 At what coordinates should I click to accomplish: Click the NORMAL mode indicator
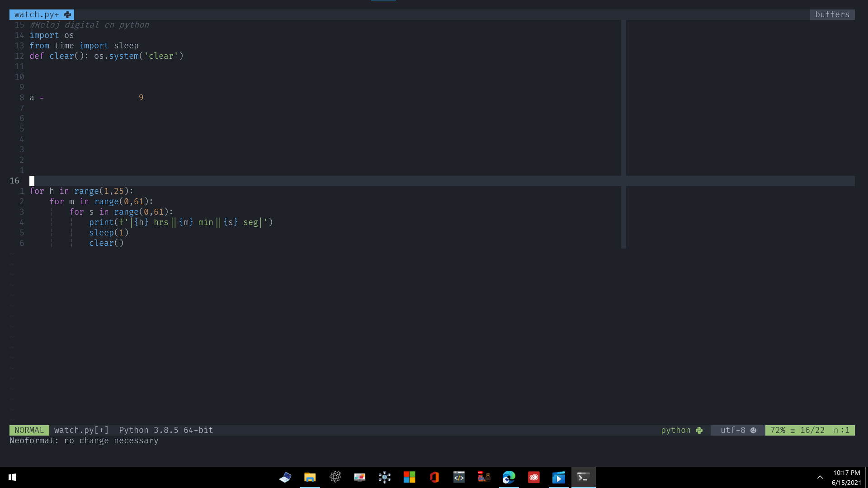[x=29, y=430]
